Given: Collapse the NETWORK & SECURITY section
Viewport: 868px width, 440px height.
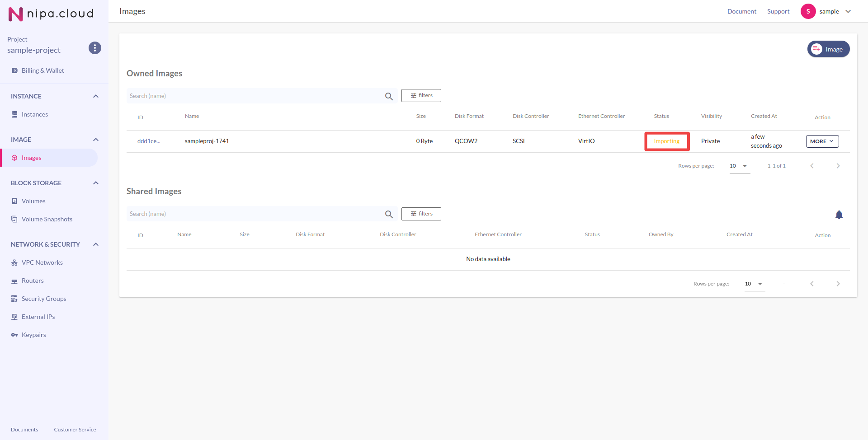Looking at the screenshot, I should point(96,244).
